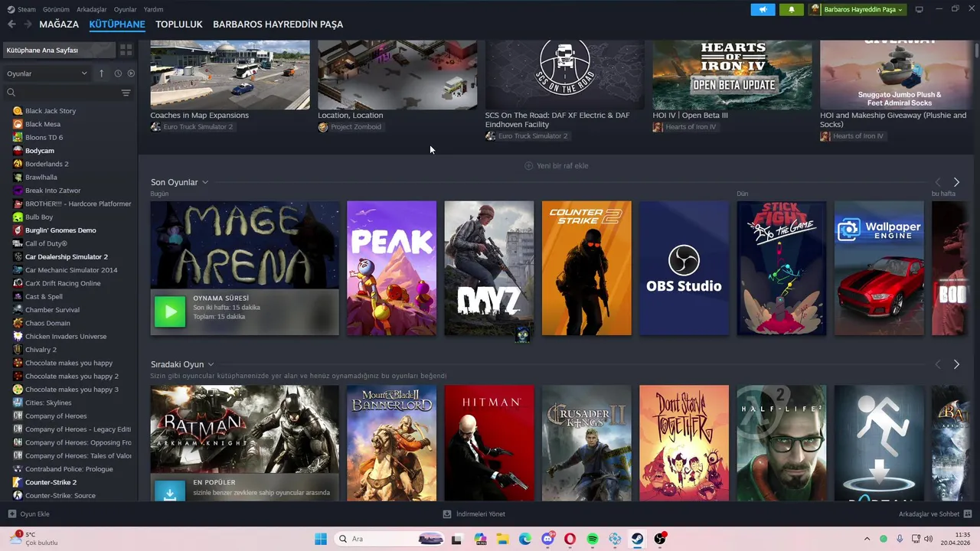Open the OBS Studio tile

tap(684, 268)
